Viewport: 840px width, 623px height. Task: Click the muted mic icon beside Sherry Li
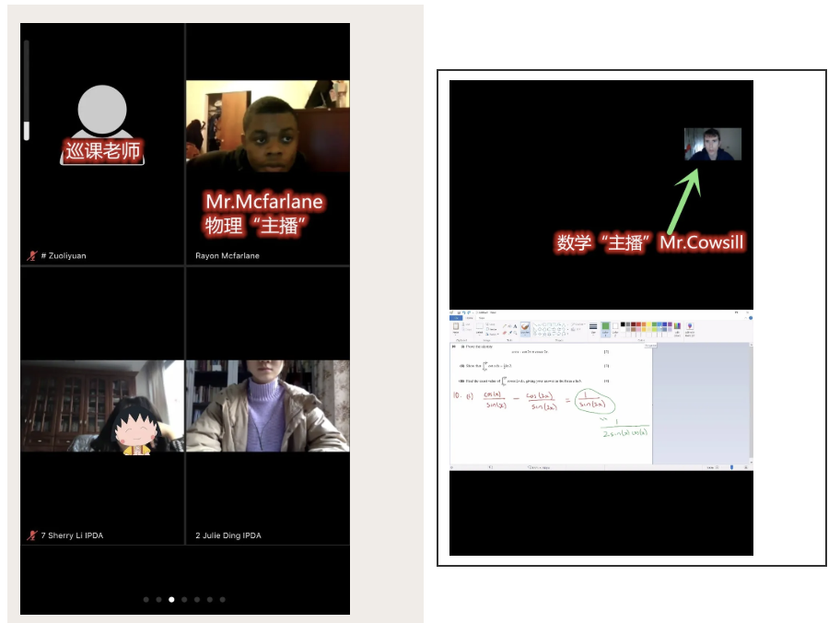tap(31, 535)
